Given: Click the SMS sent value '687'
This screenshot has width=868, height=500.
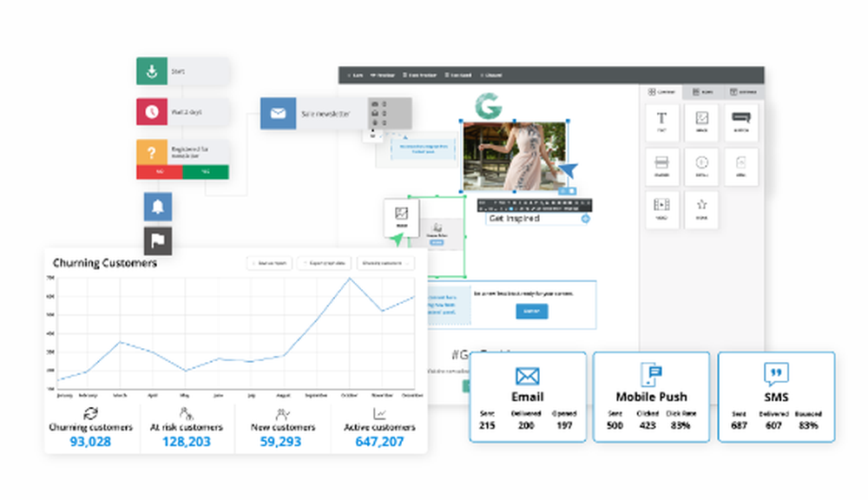Looking at the screenshot, I should coord(739,425).
